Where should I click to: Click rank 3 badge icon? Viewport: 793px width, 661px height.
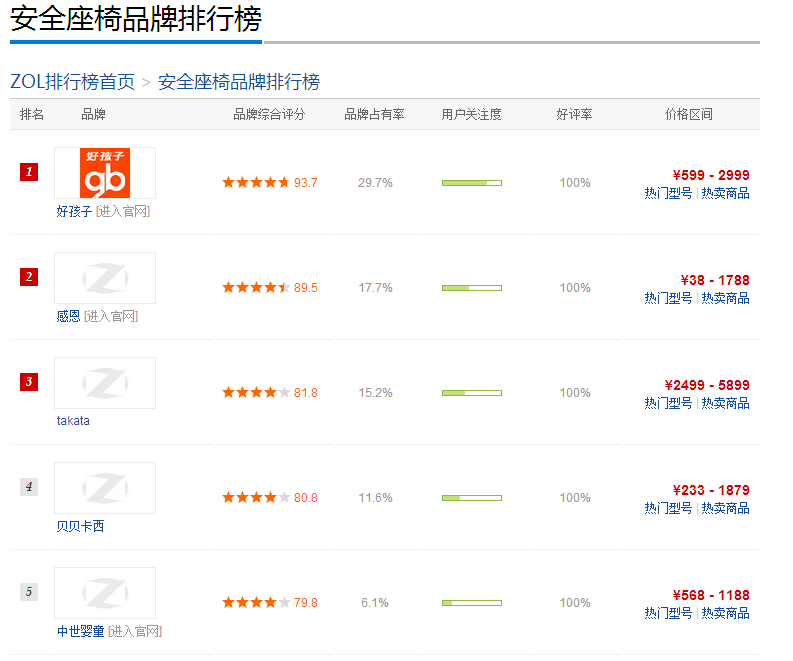(29, 382)
